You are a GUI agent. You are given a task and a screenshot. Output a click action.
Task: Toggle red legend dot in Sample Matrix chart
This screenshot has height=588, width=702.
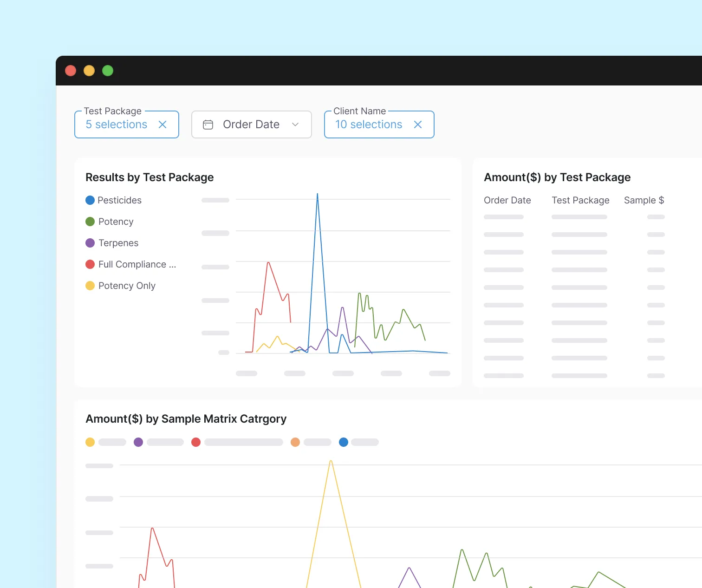click(x=196, y=442)
